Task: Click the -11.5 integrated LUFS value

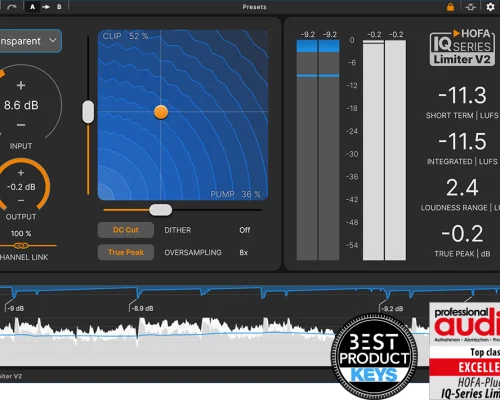Action: pos(462,141)
